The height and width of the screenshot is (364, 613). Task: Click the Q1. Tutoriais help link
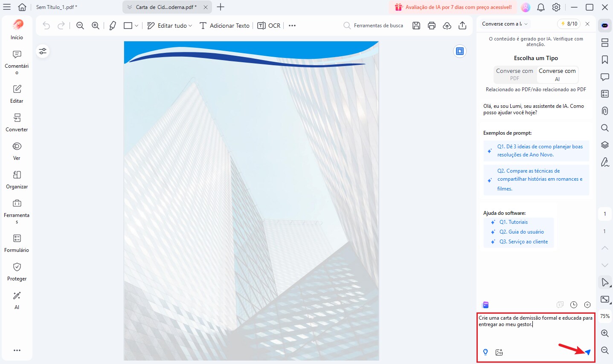pos(514,222)
